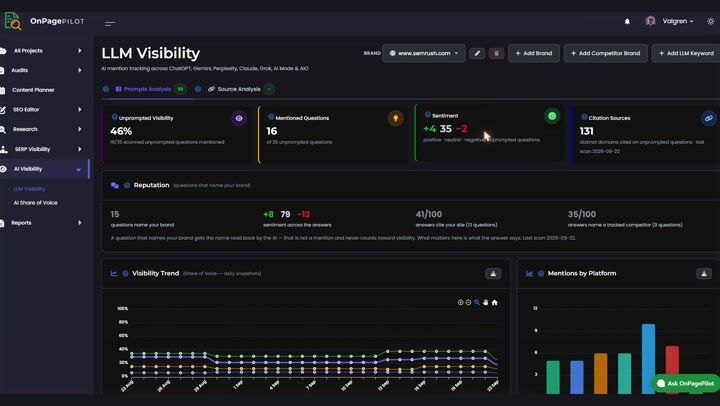Click the 15 questions name your brand value

click(115, 214)
